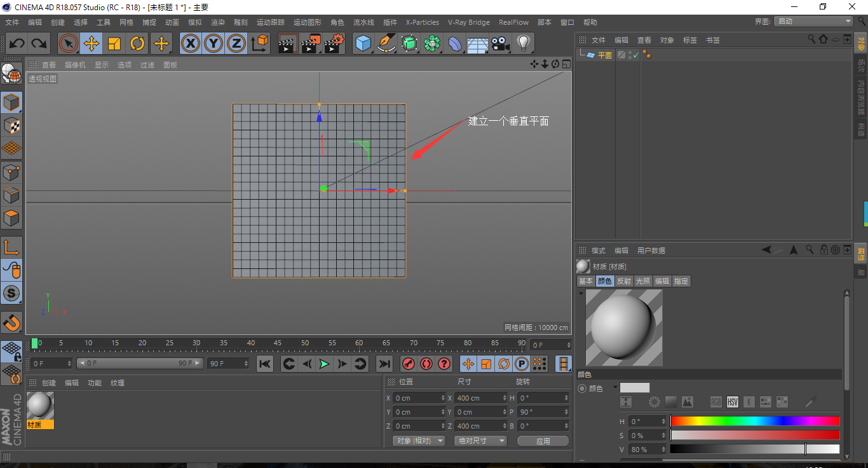Open the 文件 menu in main menu bar
Image resolution: width=868 pixels, height=468 pixels.
coord(12,22)
